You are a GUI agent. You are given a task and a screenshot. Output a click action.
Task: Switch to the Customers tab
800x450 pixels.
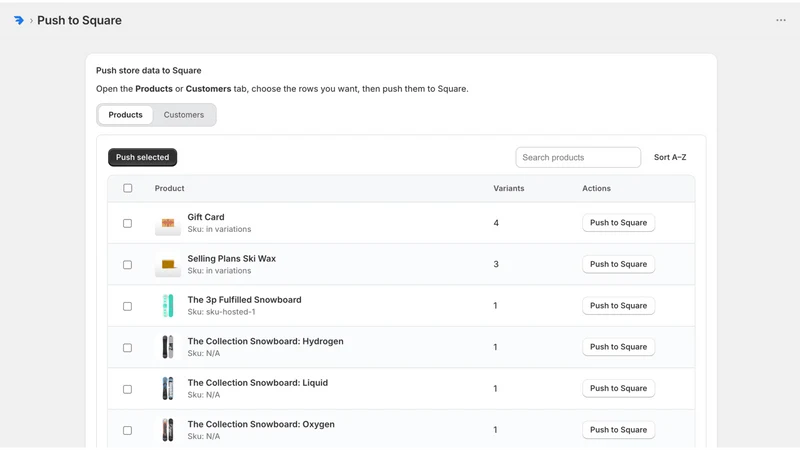[184, 115]
